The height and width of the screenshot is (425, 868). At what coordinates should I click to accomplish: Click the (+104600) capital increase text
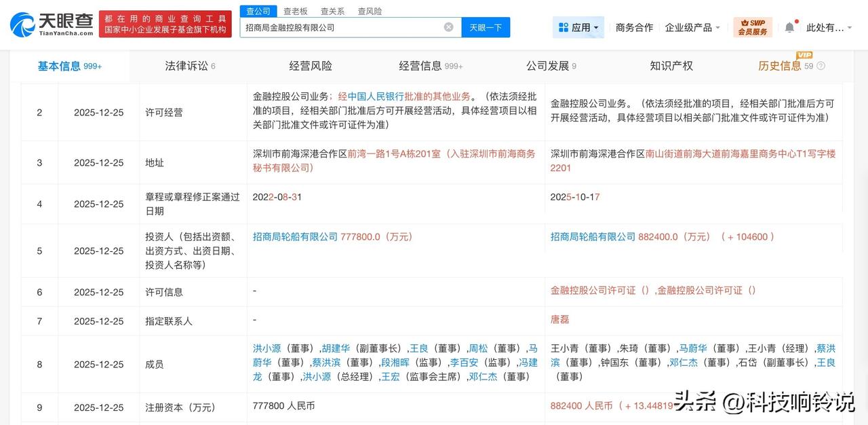tap(747, 237)
